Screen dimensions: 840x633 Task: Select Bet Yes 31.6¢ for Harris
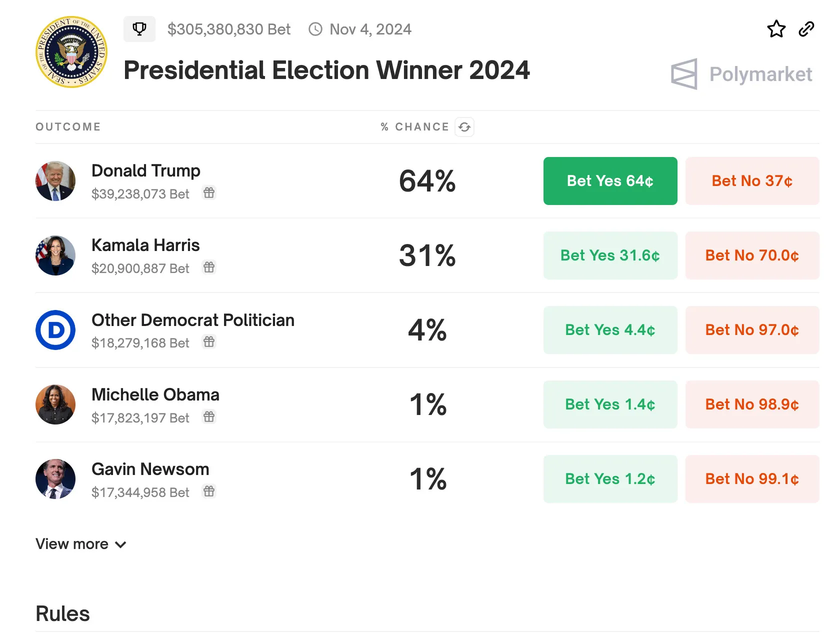[610, 255]
